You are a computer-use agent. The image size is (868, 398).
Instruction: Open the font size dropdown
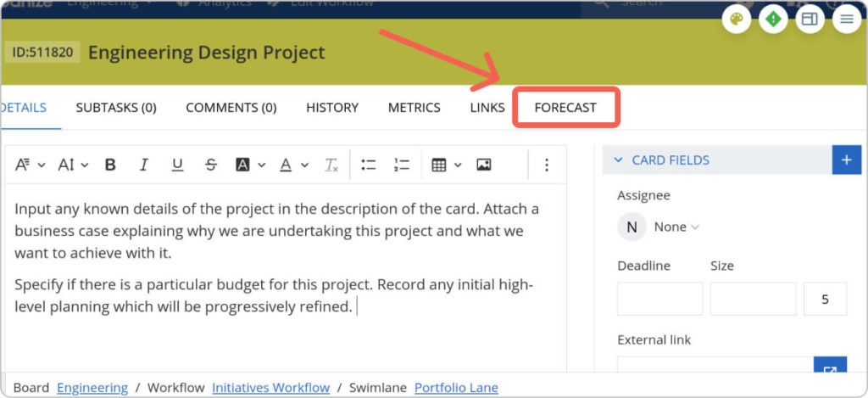73,165
